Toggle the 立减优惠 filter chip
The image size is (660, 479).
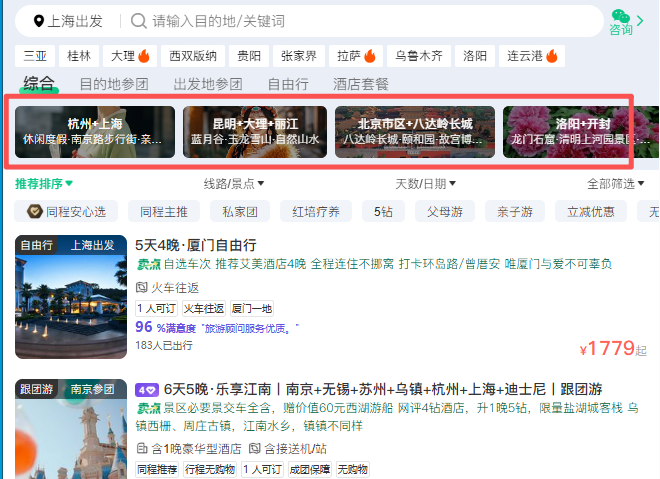591,211
